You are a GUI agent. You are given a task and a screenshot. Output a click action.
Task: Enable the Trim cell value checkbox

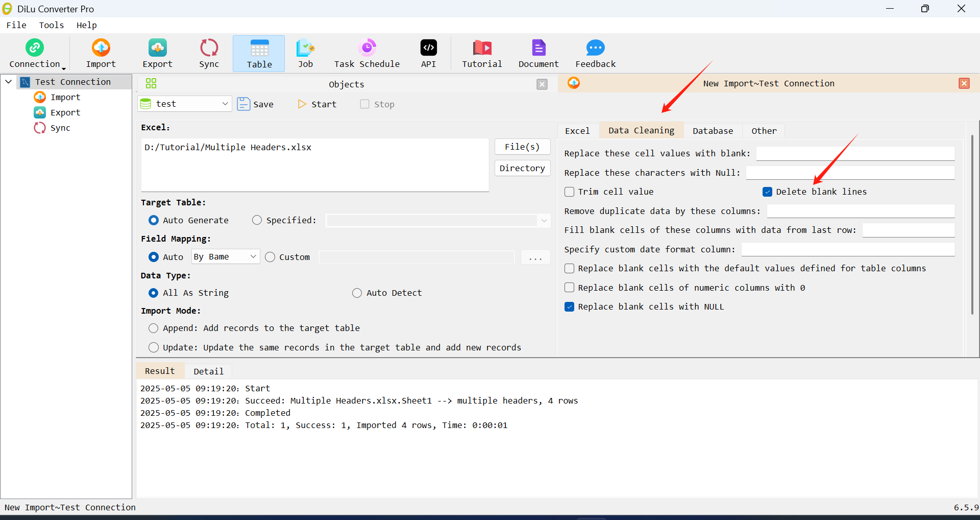(x=570, y=192)
